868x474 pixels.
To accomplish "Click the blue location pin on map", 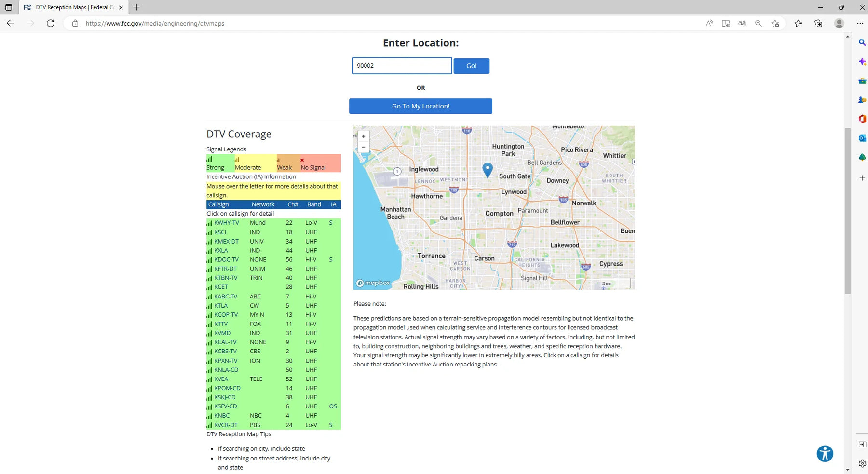I will tap(488, 169).
